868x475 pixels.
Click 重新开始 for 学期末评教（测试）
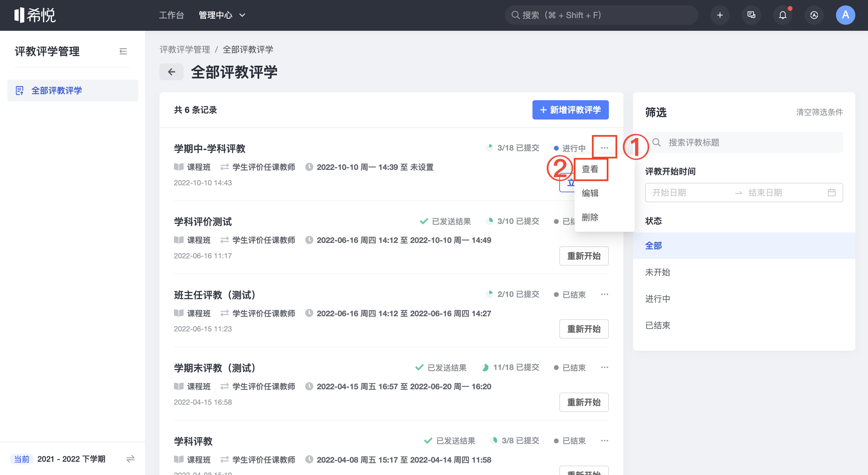pos(584,402)
